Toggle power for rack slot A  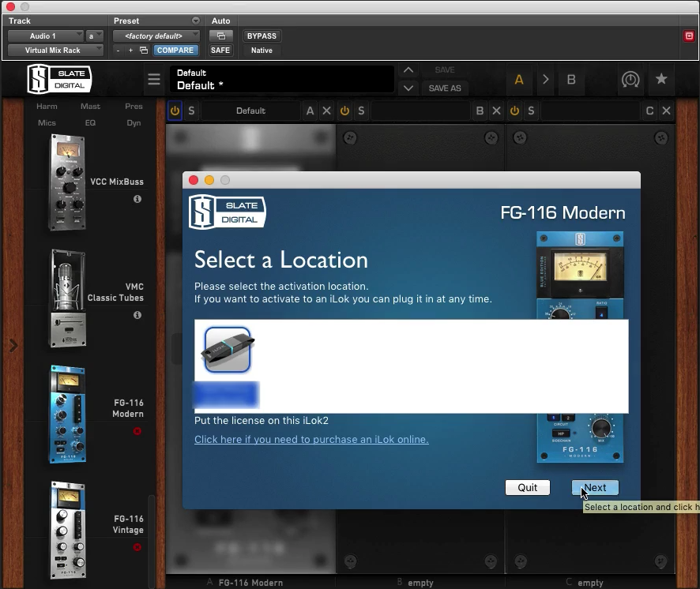(175, 111)
